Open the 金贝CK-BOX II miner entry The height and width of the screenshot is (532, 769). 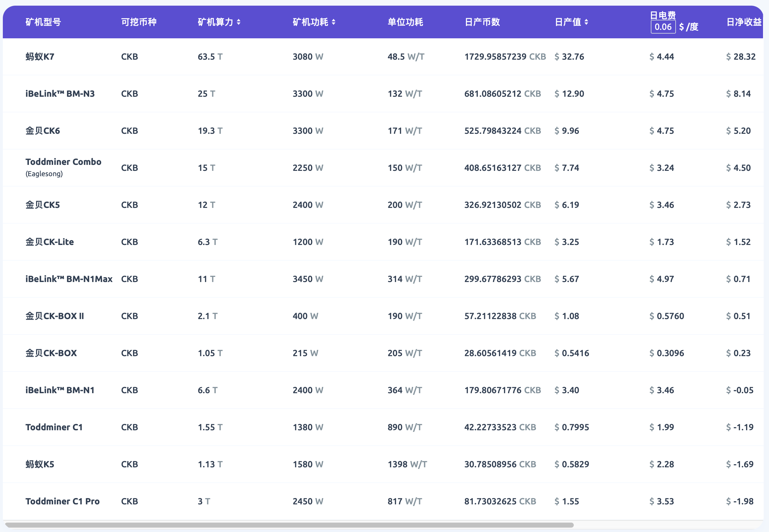55,316
